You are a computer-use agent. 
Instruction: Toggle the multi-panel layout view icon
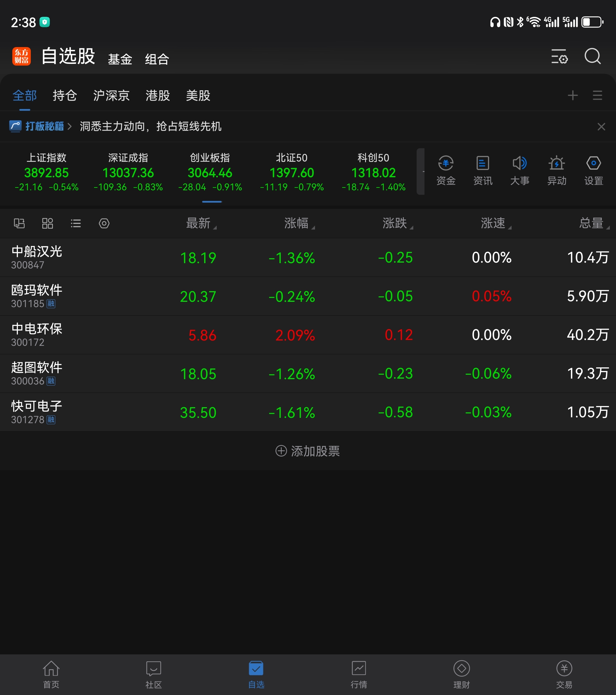pos(19,223)
